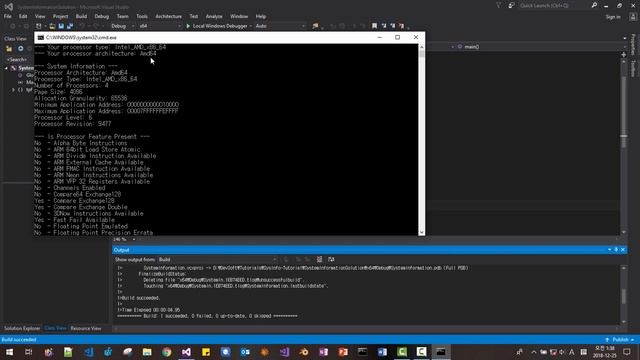Switch to Solution Explorer tab

[x=22, y=329]
